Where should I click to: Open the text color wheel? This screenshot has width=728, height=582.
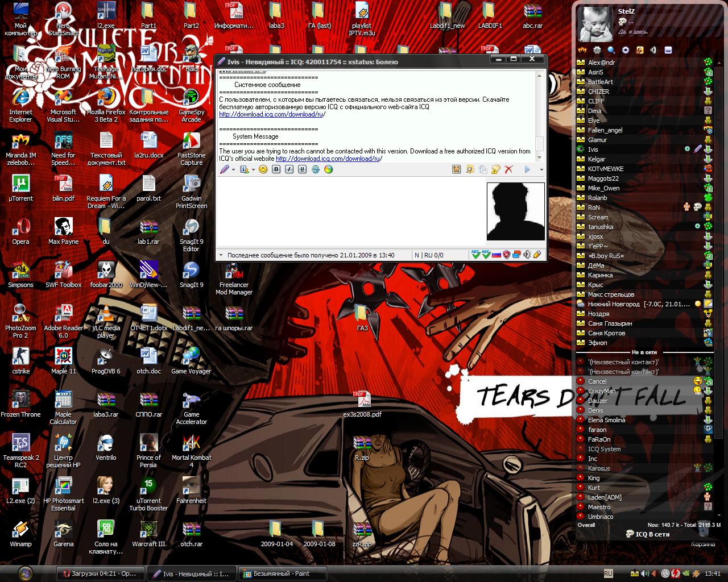pyautogui.click(x=329, y=169)
